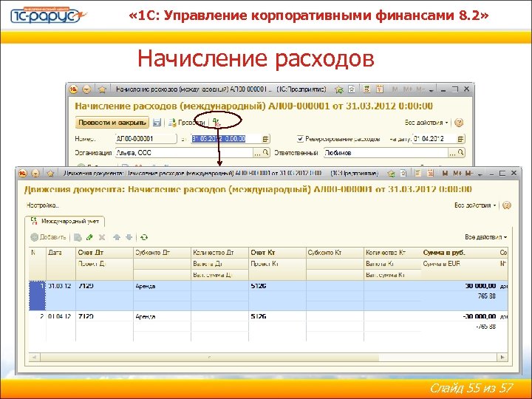Image resolution: width=532 pixels, height=399 pixels.
Task: Click the 'Сумма в руб.' column header
Action: click(x=459, y=253)
